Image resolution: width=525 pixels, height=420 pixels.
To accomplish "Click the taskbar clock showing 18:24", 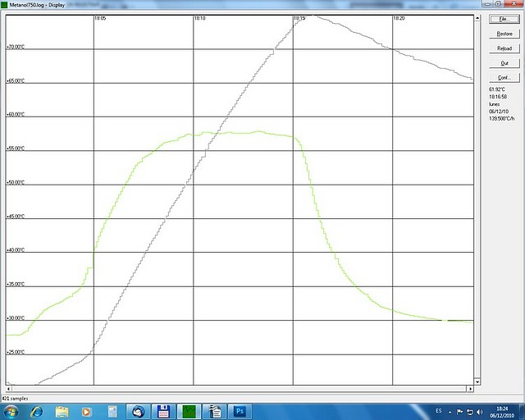I will (502, 412).
